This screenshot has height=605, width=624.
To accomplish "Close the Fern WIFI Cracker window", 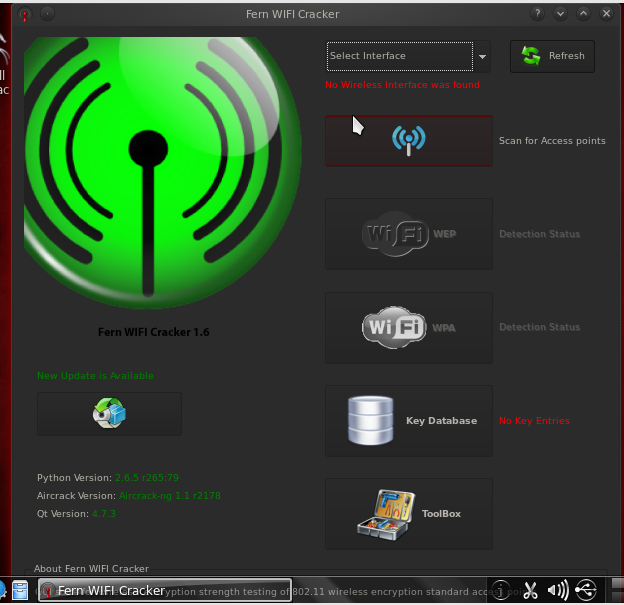I will (x=606, y=14).
